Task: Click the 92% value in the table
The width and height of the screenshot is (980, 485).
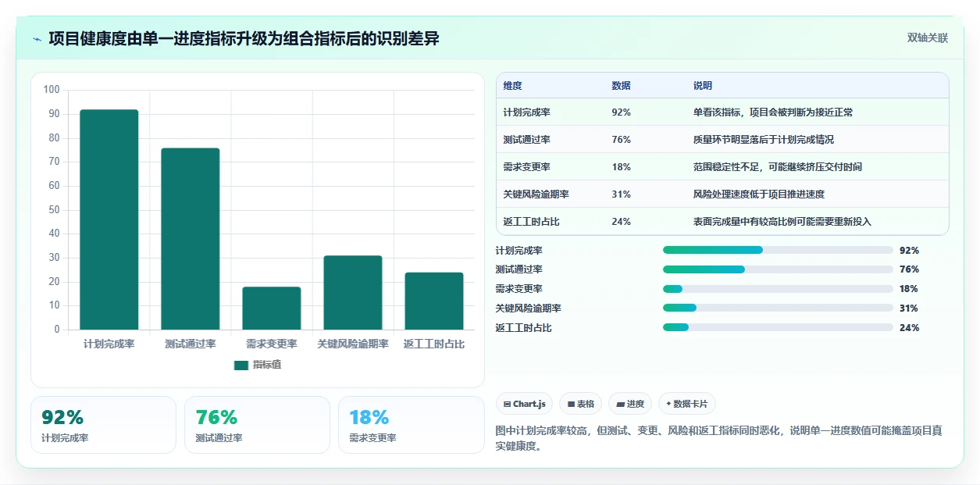Action: (622, 112)
